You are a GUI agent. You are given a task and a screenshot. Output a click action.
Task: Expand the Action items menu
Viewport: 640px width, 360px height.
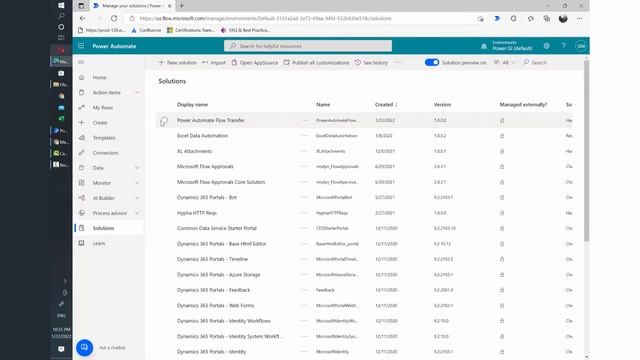tap(137, 93)
